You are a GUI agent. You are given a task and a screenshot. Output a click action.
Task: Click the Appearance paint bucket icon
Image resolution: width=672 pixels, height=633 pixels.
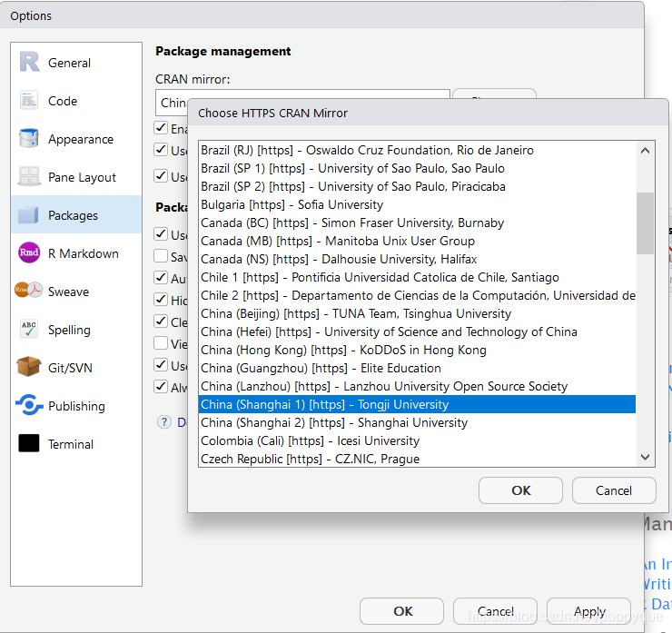29,138
